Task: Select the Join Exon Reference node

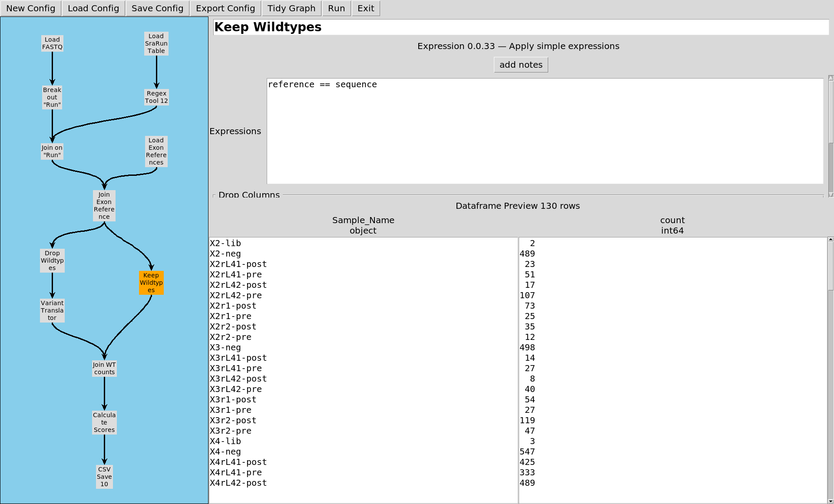Action: pyautogui.click(x=104, y=206)
